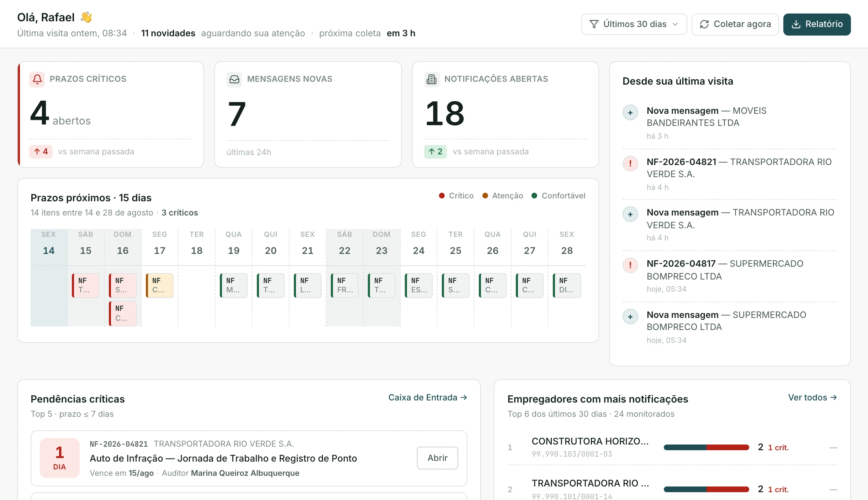Click the green up-2 trend badge
The height and width of the screenshot is (500, 868).
[x=435, y=151]
